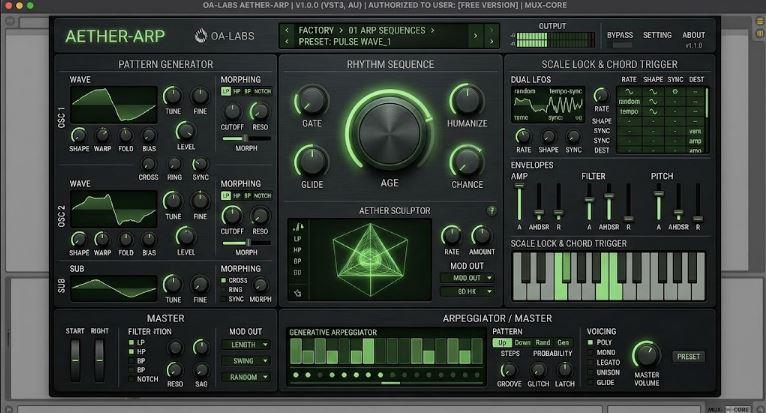Toggle the Master filter NOTCH checkbox

pyautogui.click(x=131, y=379)
